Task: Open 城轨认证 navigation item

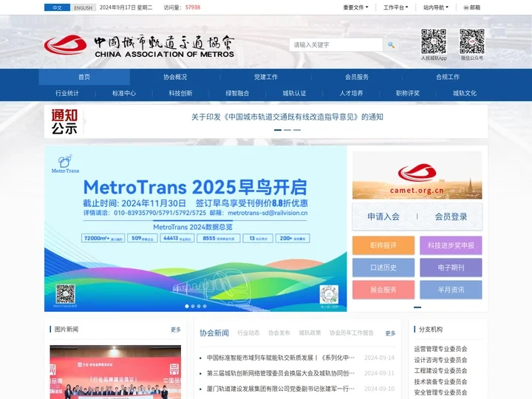Action: pos(295,93)
